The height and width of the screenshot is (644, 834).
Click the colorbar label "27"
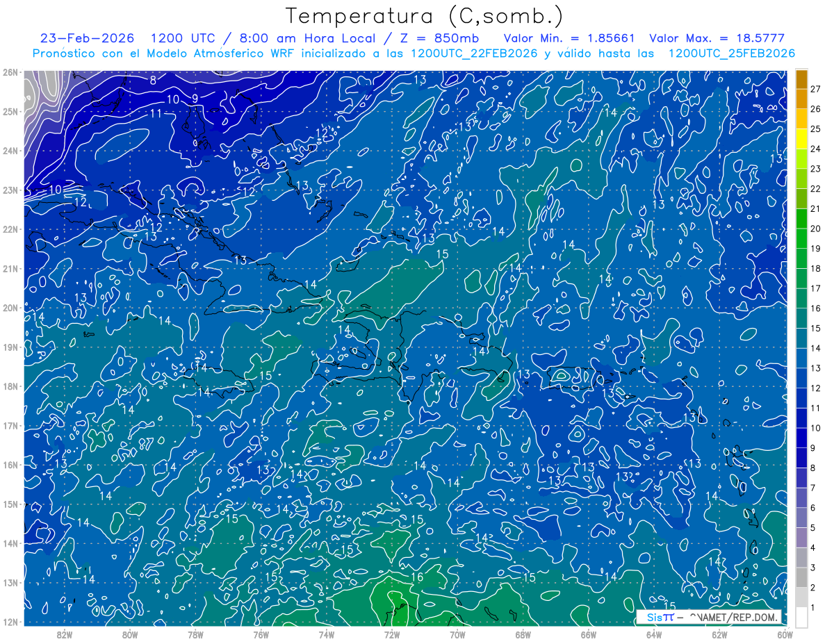[x=816, y=89]
